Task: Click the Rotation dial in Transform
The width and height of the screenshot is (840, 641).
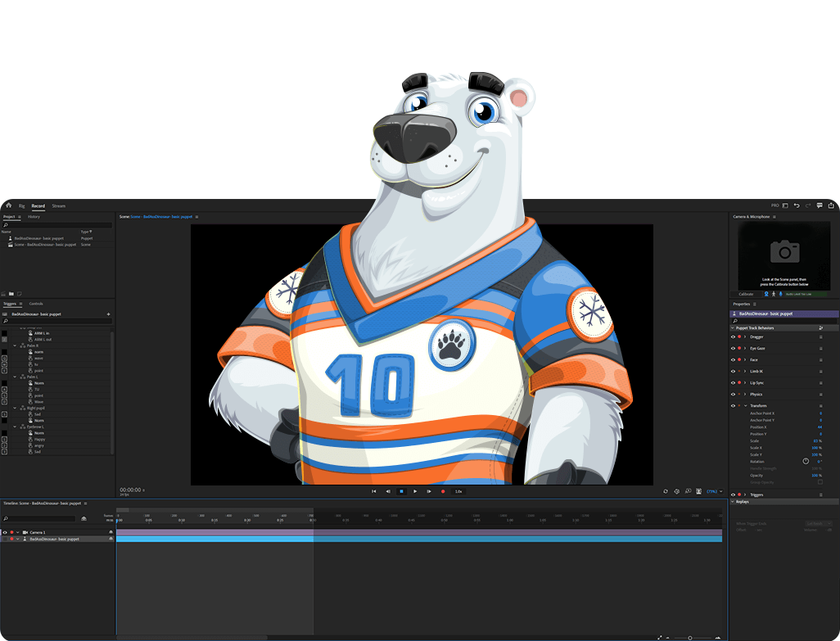Action: (x=806, y=461)
